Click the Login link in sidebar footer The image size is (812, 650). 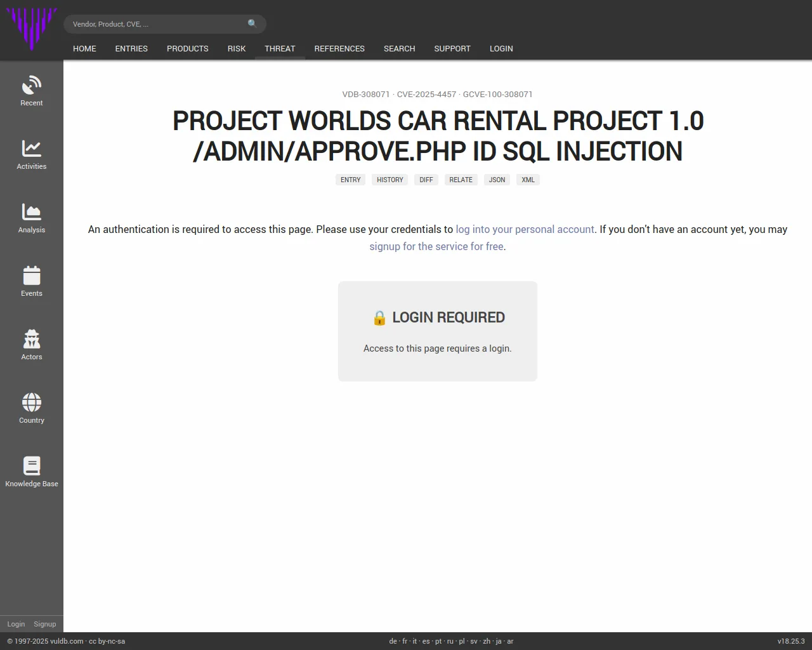click(16, 624)
